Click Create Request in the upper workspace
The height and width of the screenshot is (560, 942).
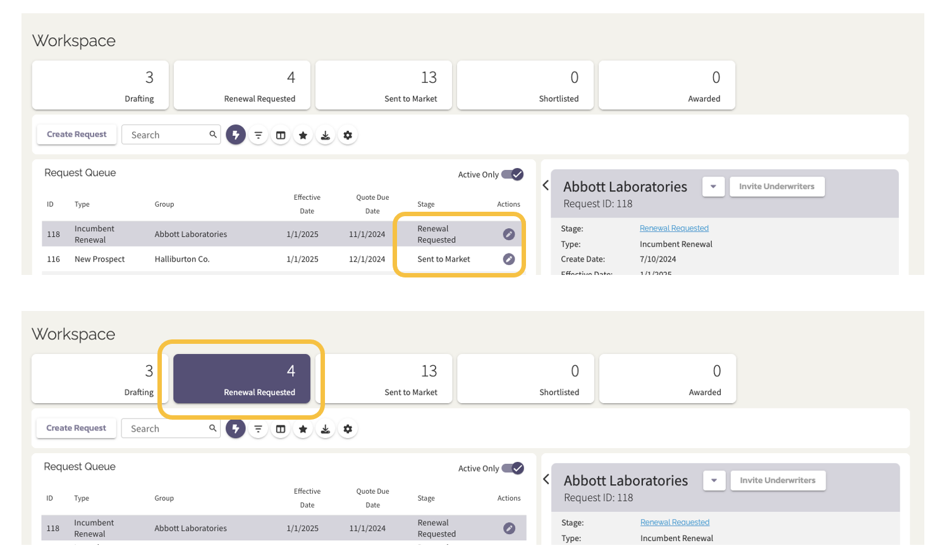tap(76, 135)
